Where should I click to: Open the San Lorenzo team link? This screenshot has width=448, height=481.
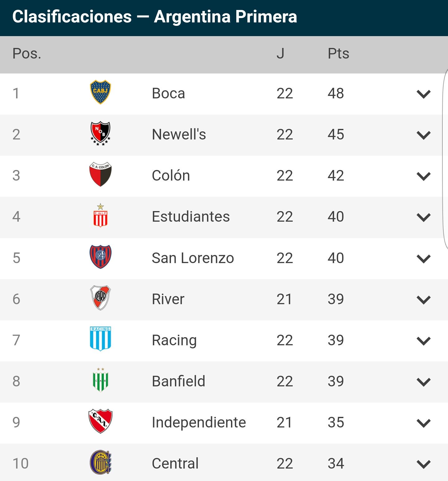click(193, 258)
